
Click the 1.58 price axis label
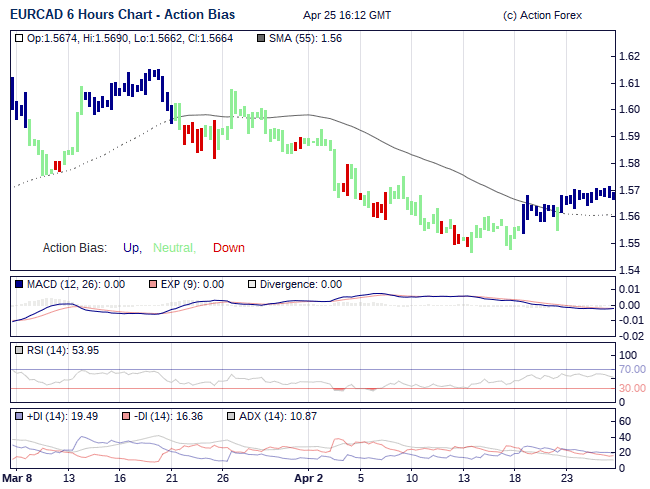coord(629,163)
